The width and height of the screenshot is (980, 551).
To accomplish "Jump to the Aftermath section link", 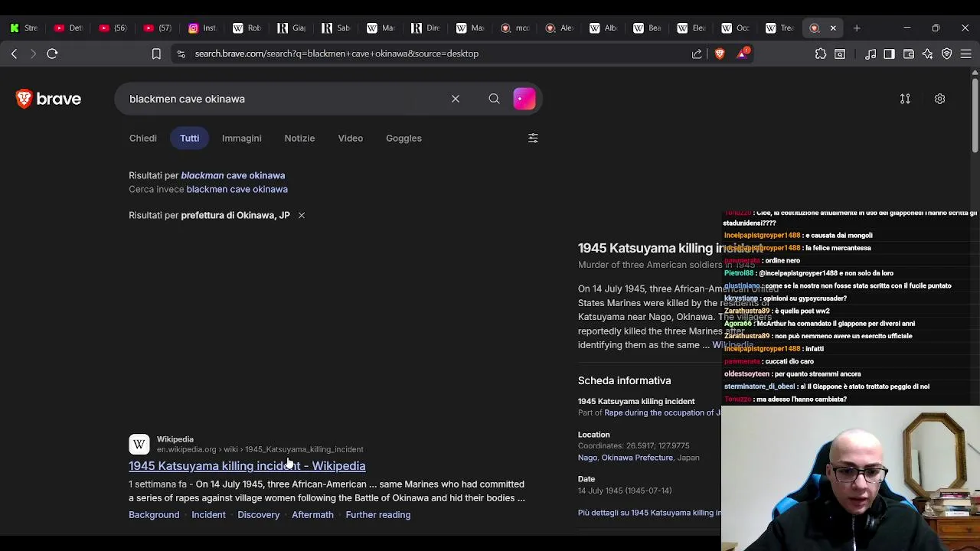I will [x=312, y=514].
